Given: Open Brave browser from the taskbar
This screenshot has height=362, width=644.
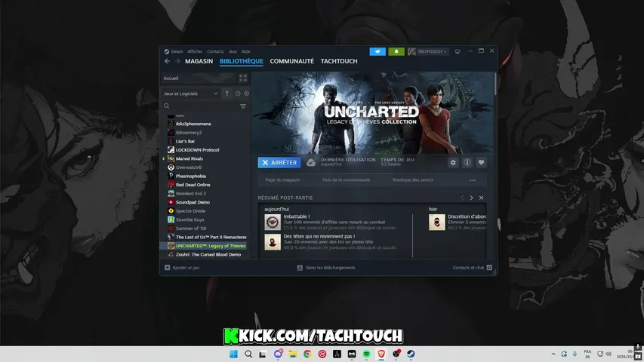Looking at the screenshot, I should pos(381,354).
